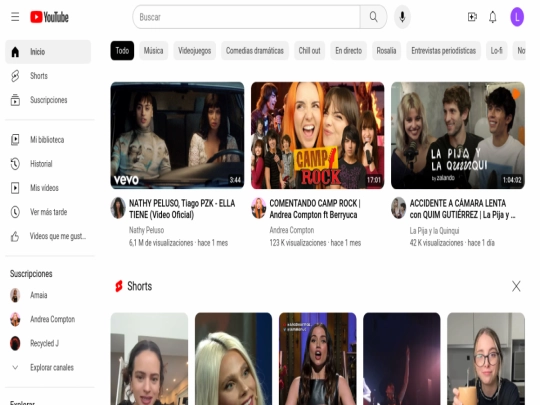Viewport: 540px width, 405px height.
Task: Open Andrea Compton channel name under video
Action: 292,230
